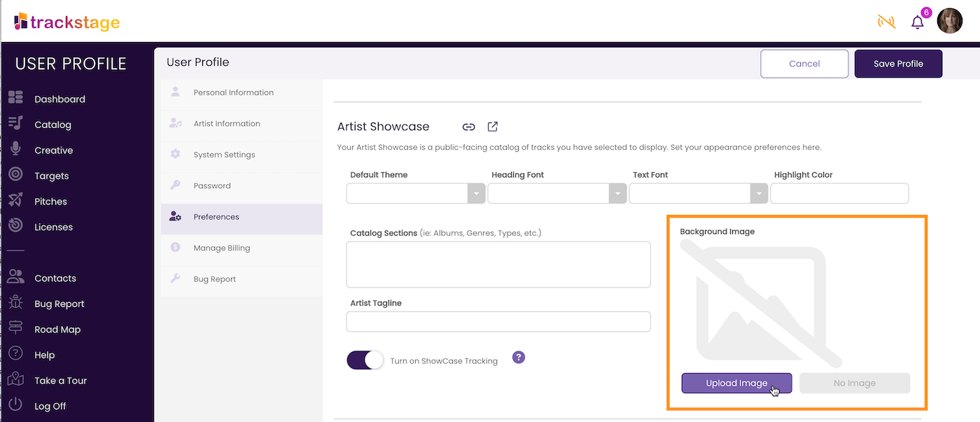The height and width of the screenshot is (422, 980).
Task: Click the Artist Information icon
Action: click(176, 123)
